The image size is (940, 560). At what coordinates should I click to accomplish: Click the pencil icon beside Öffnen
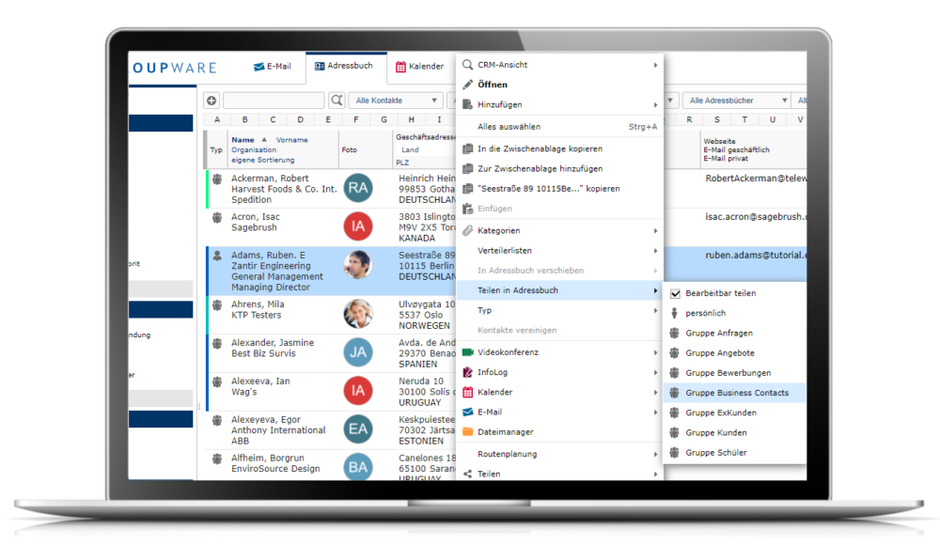point(467,85)
